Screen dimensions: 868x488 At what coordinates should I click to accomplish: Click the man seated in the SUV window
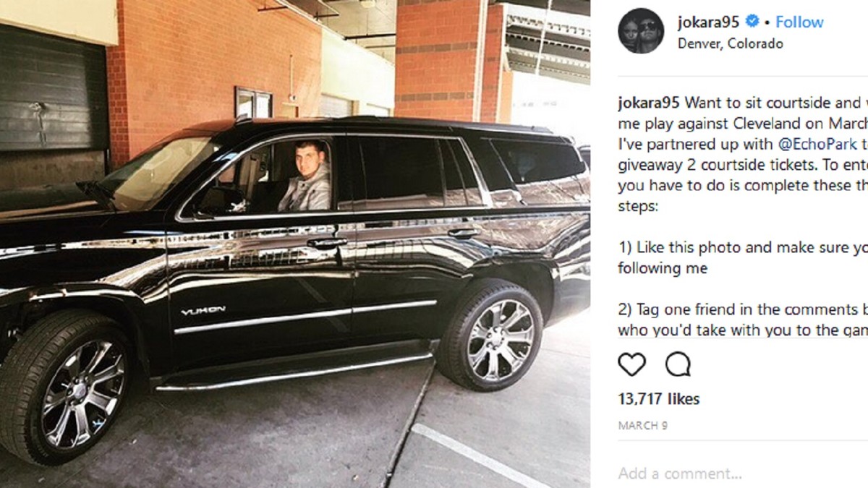[305, 175]
